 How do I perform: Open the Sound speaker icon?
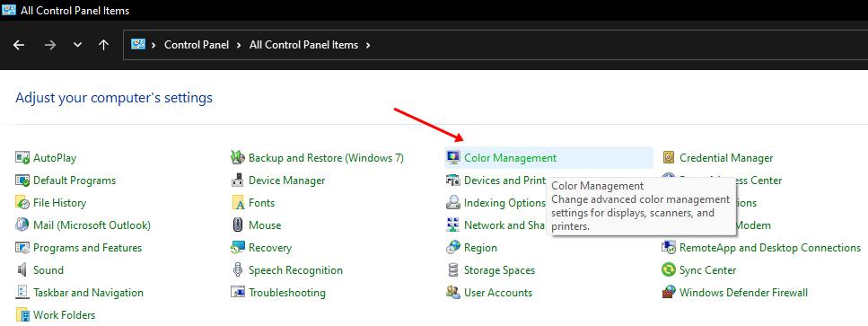click(22, 270)
